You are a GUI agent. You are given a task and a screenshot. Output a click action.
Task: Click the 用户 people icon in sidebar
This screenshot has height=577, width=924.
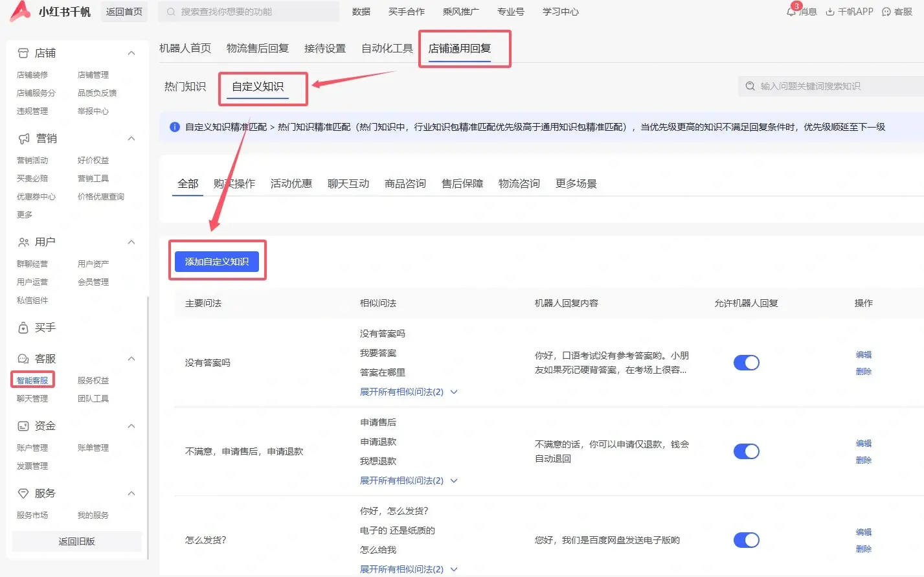coord(24,242)
